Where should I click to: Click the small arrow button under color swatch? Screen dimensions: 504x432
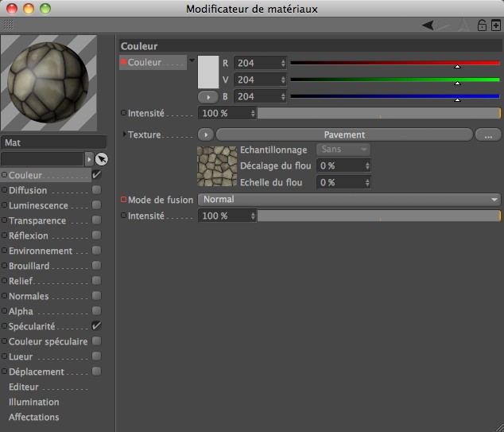pyautogui.click(x=207, y=96)
